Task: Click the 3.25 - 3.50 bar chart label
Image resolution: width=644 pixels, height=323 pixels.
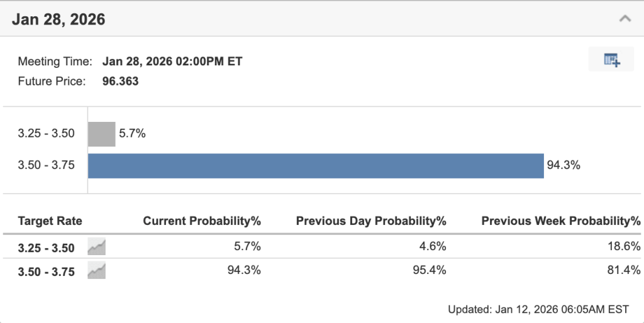Action: coord(47,134)
